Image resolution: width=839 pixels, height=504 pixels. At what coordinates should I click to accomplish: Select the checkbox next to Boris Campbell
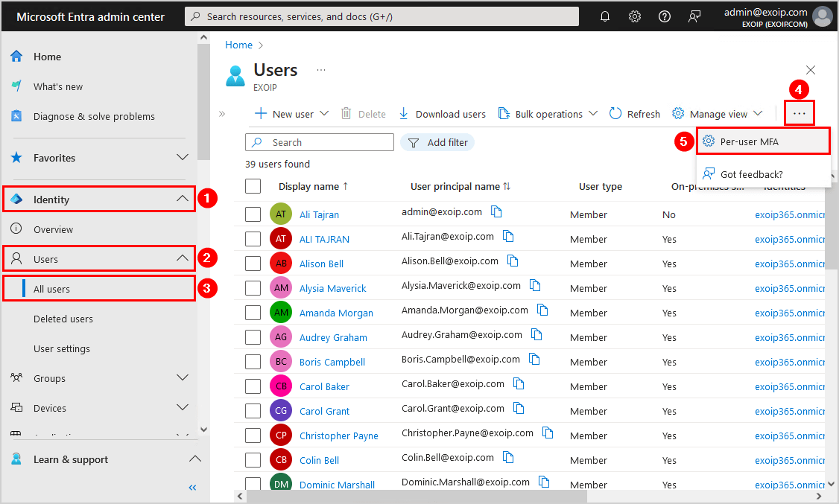tap(253, 362)
